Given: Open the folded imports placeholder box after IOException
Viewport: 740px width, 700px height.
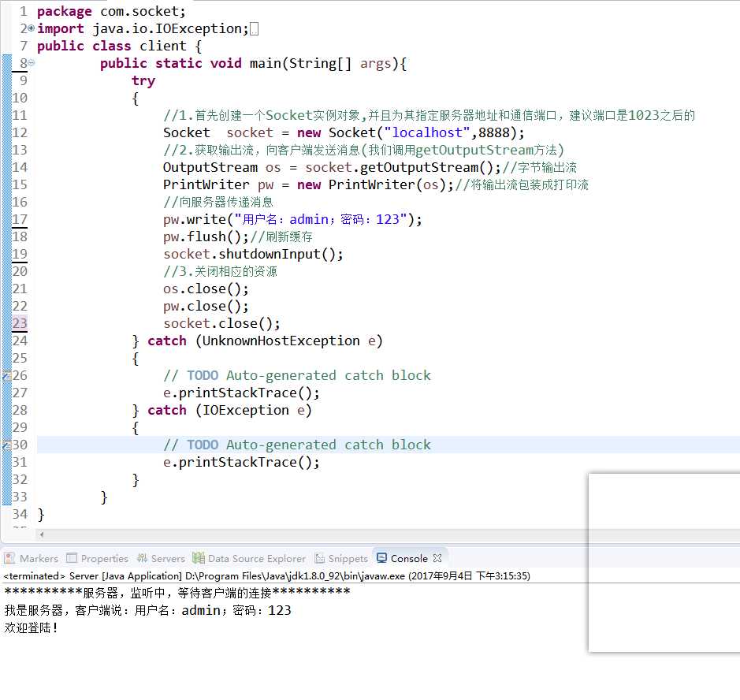Looking at the screenshot, I should tap(254, 29).
